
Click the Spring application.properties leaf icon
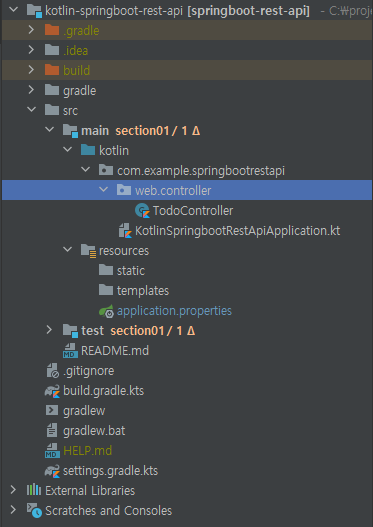coord(107,311)
